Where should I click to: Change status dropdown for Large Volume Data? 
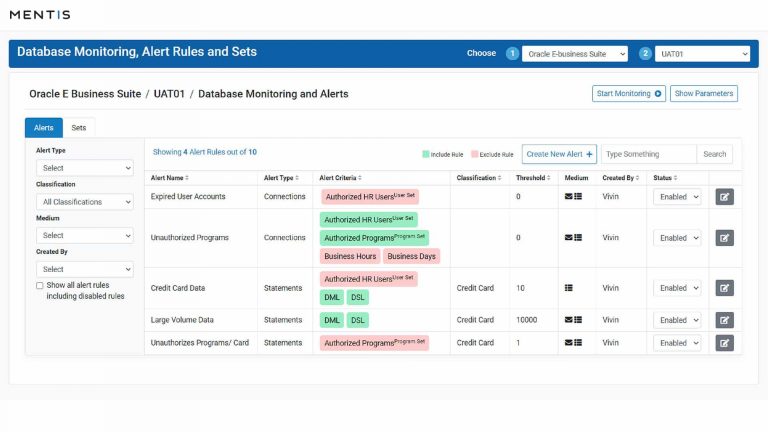point(677,320)
